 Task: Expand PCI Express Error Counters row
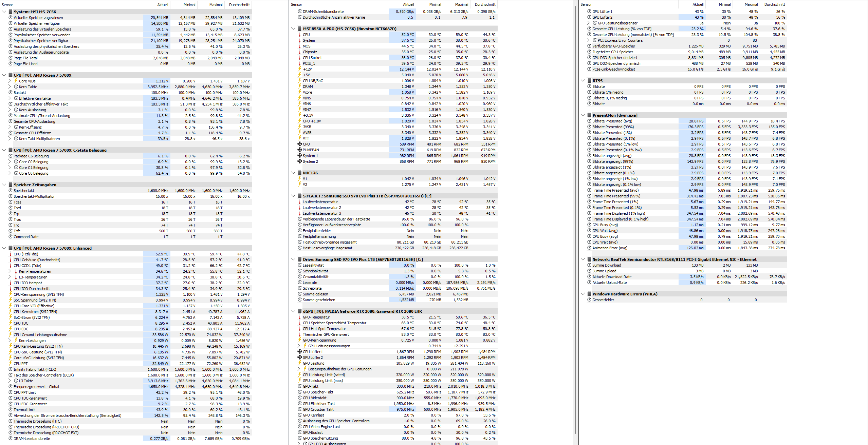click(588, 40)
